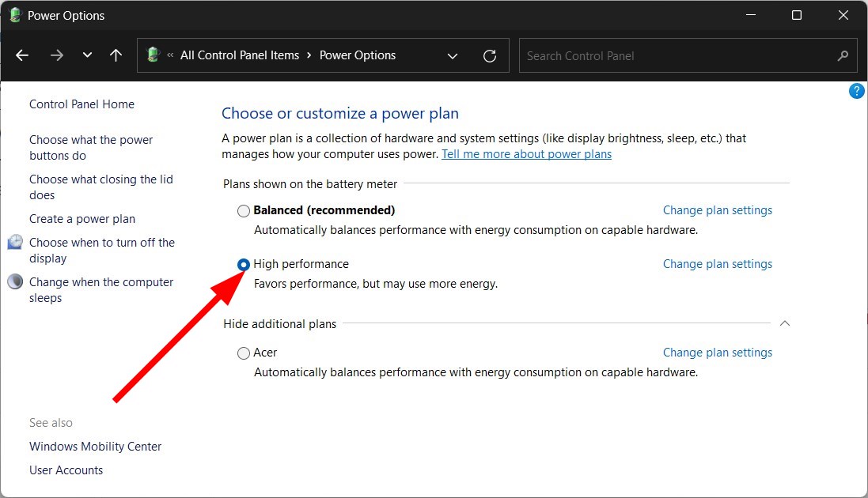Choose the Acer power plan
The image size is (868, 498).
pos(244,353)
